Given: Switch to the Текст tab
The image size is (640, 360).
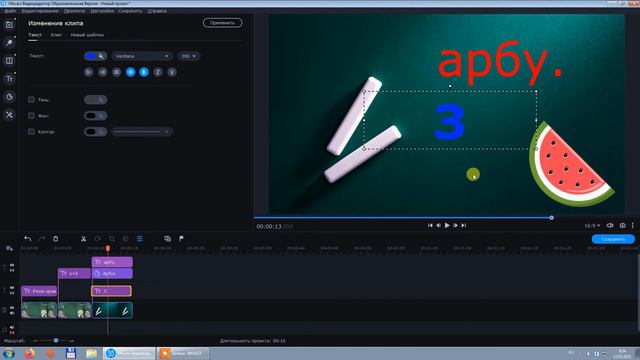Looking at the screenshot, I should [35, 35].
